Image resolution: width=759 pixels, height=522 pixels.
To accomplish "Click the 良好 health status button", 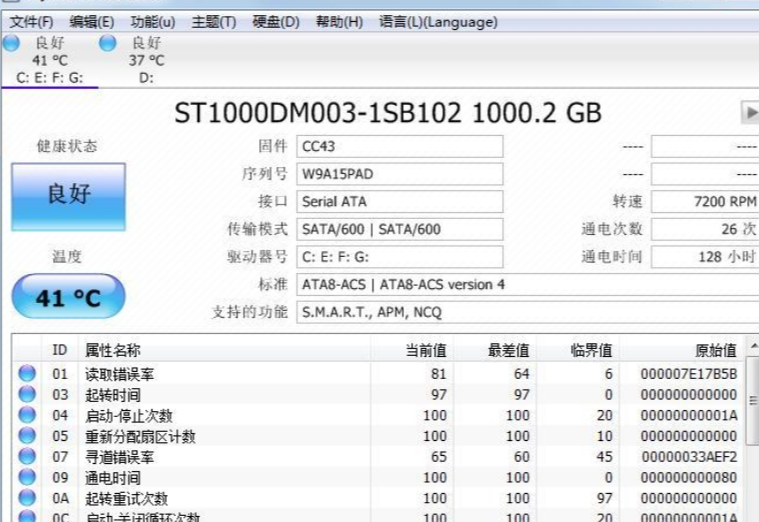I will tap(68, 197).
